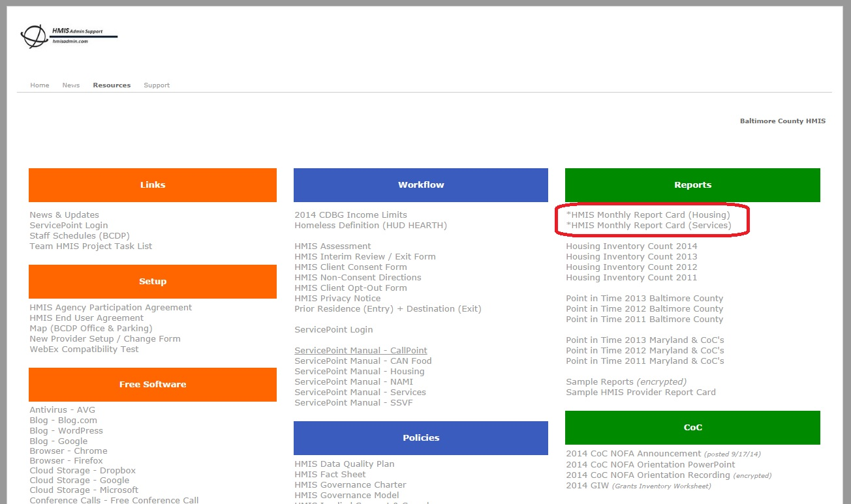Viewport: 851px width, 504px height.
Task: Select the Resources tab
Action: pyautogui.click(x=112, y=85)
